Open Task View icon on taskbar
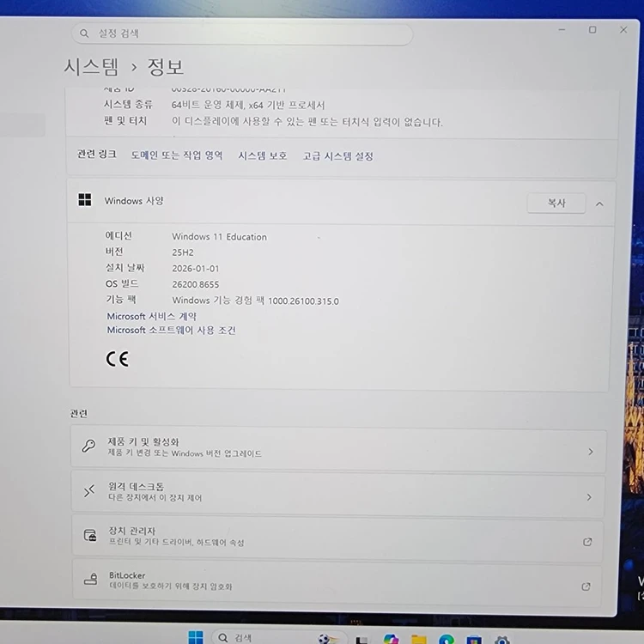Viewport: 644px width, 644px height. [x=361, y=640]
